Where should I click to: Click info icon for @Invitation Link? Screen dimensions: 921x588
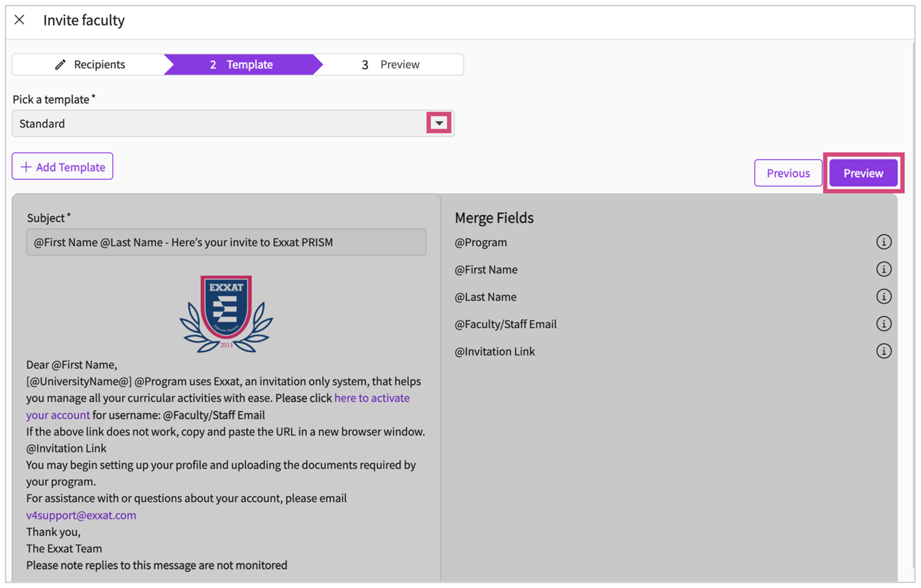(883, 351)
